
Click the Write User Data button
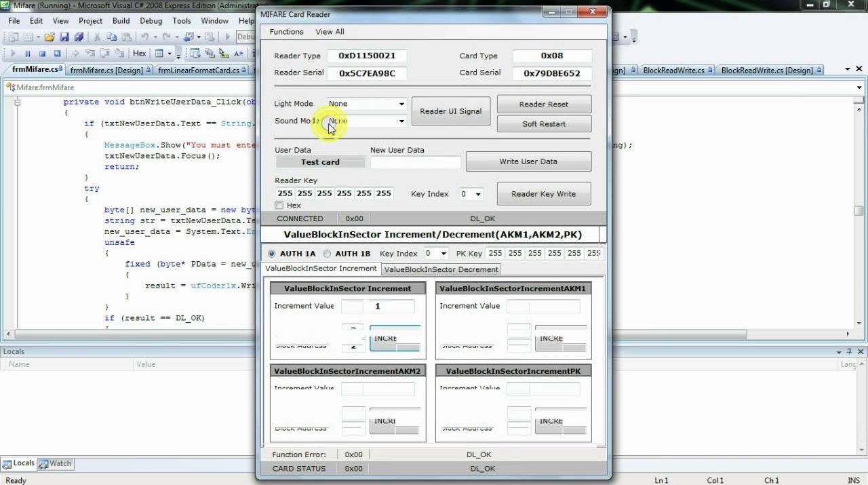pyautogui.click(x=528, y=161)
